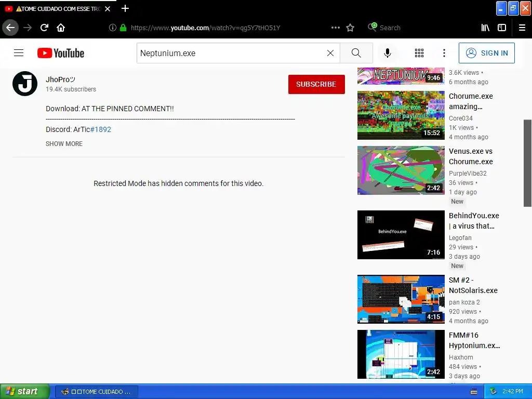Click the system tray notification icon near clock
This screenshot has height=399, width=532.
click(x=493, y=391)
